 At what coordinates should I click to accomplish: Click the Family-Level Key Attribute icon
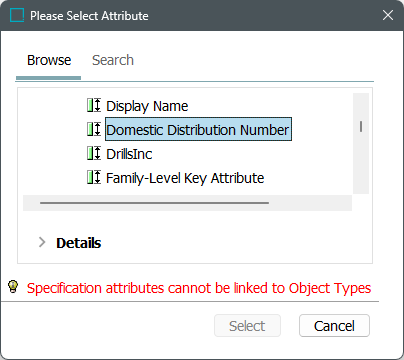click(x=94, y=177)
